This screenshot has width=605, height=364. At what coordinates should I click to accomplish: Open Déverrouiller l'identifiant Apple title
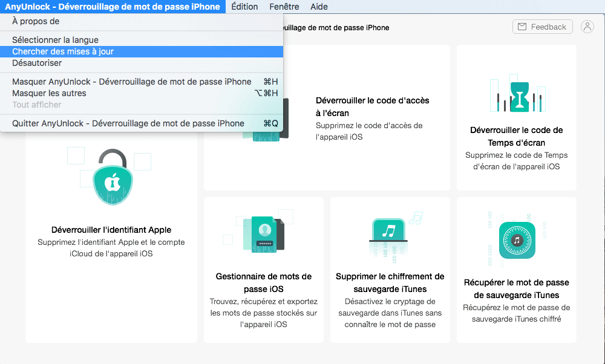click(111, 230)
